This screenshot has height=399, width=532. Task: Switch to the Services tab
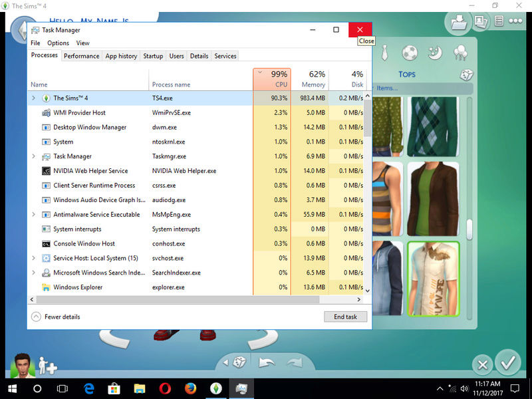pyautogui.click(x=225, y=56)
